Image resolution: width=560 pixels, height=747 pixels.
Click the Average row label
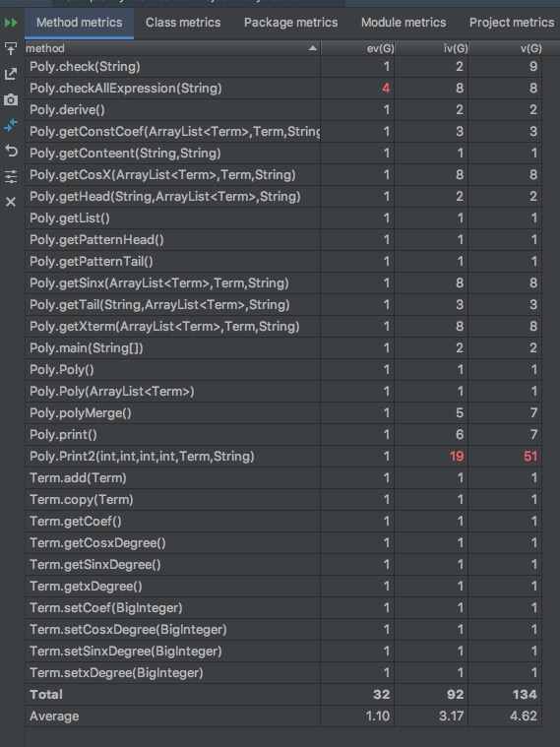point(54,716)
